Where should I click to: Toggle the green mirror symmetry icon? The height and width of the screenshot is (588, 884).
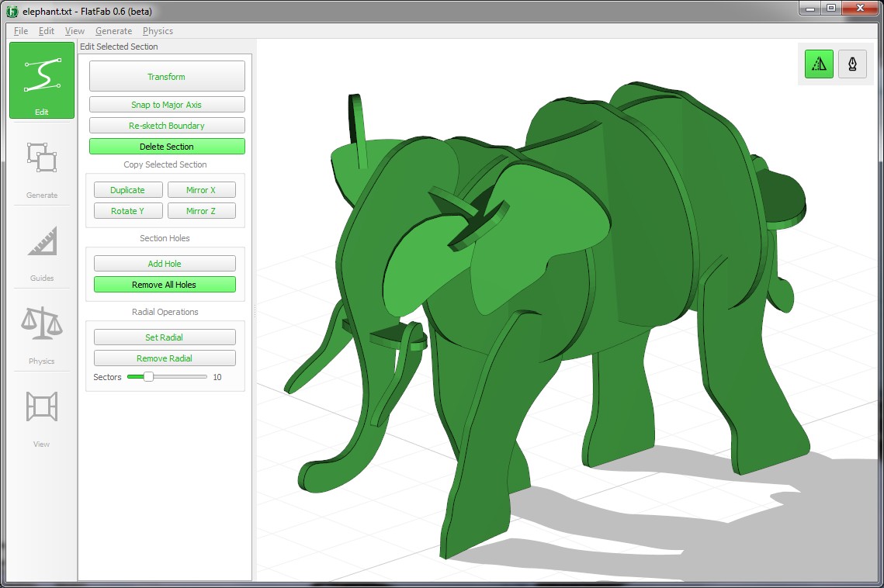click(x=819, y=64)
